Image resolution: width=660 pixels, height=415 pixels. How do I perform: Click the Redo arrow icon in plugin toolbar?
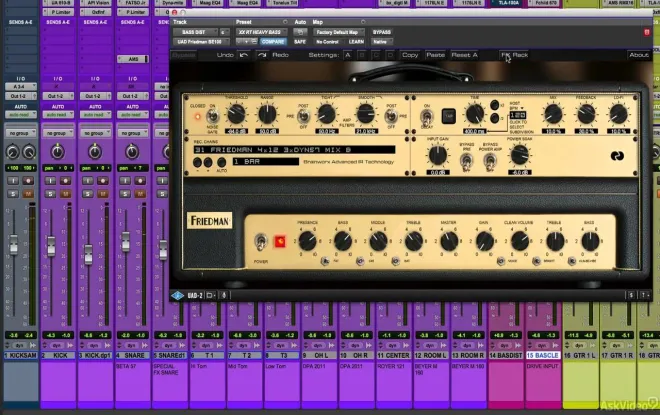coord(262,55)
